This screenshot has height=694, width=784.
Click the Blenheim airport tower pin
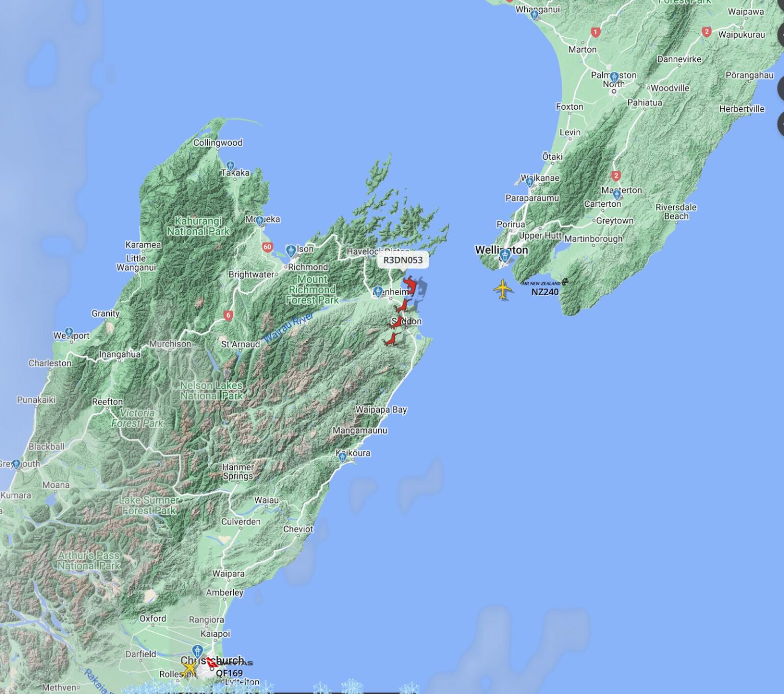[378, 291]
